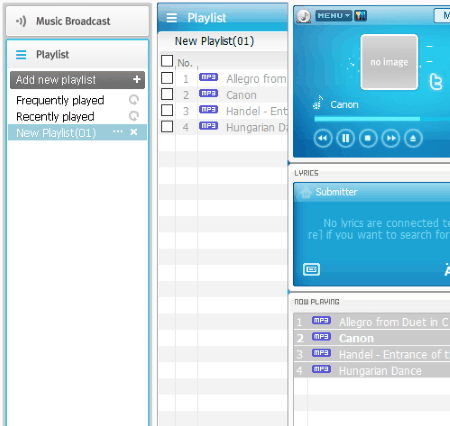Click MP3 badge of Handel in now playing

click(321, 353)
